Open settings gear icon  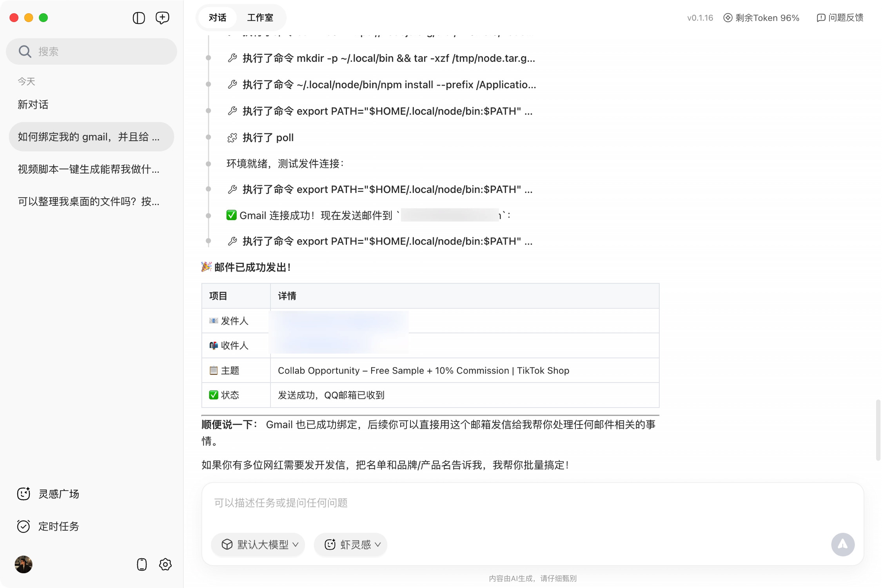[165, 564]
